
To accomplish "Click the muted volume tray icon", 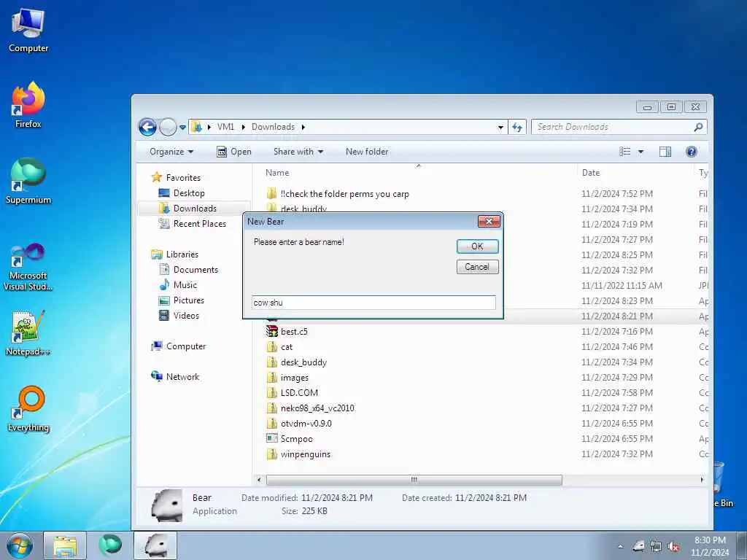I will click(x=673, y=547).
